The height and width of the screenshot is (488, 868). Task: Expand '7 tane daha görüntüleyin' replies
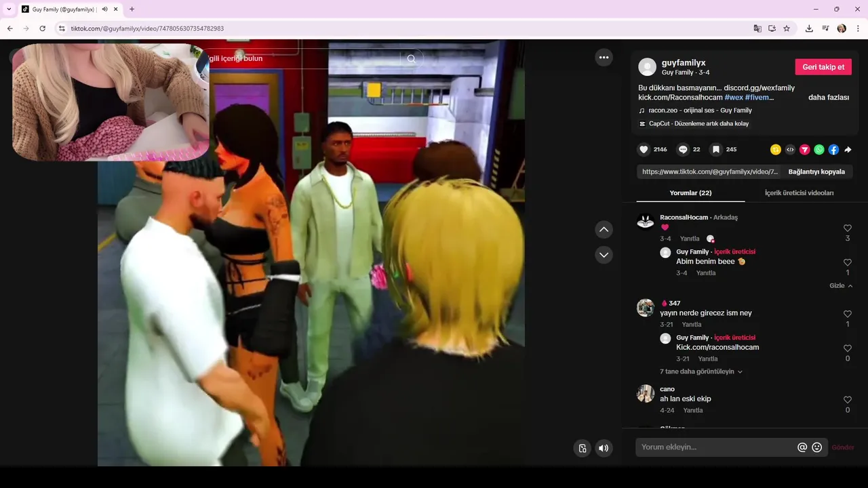(x=701, y=371)
